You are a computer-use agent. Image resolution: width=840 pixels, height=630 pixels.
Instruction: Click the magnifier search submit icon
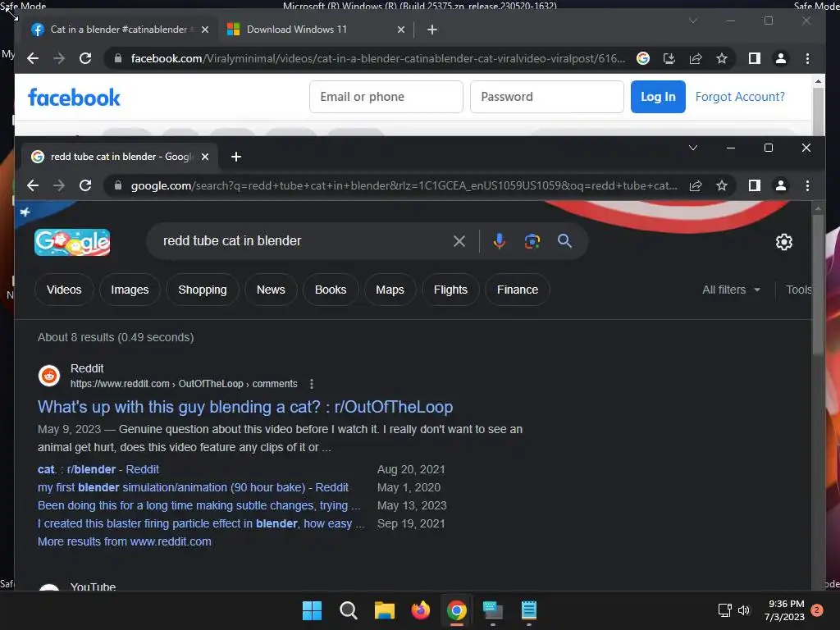pyautogui.click(x=564, y=241)
